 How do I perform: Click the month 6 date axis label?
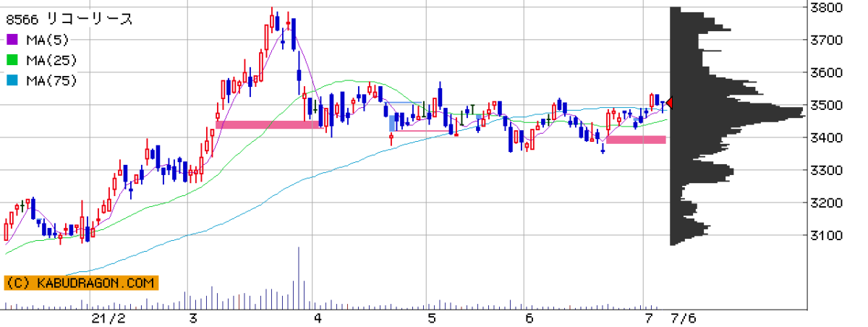(x=529, y=319)
